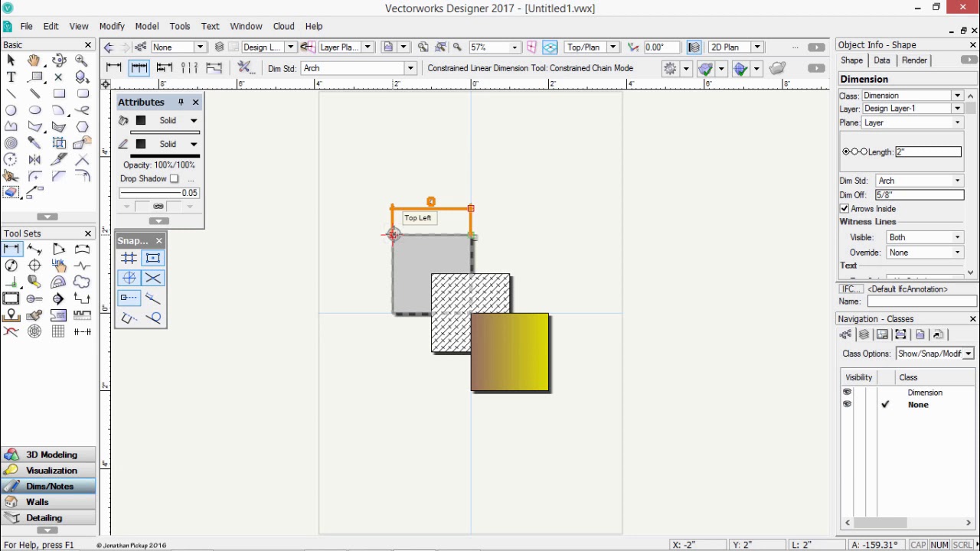Enable Snap to Grid in Snapping palette
980x551 pixels.
click(x=129, y=258)
